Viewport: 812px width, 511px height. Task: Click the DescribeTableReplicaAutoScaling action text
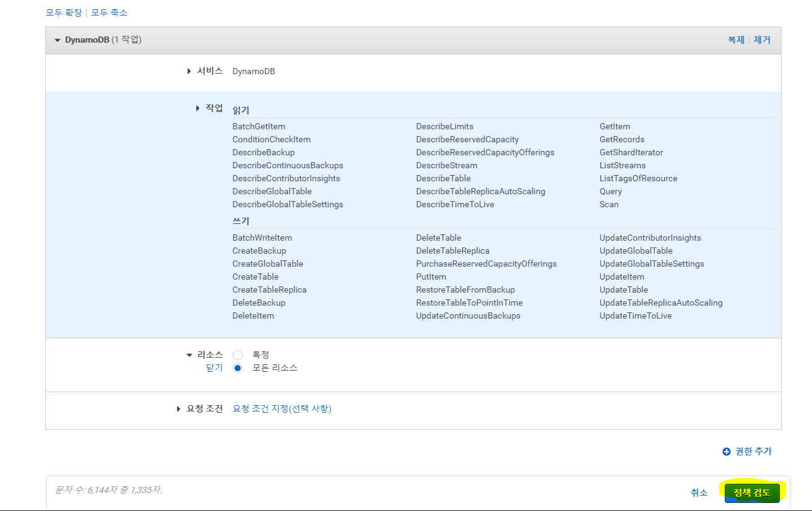tap(481, 191)
